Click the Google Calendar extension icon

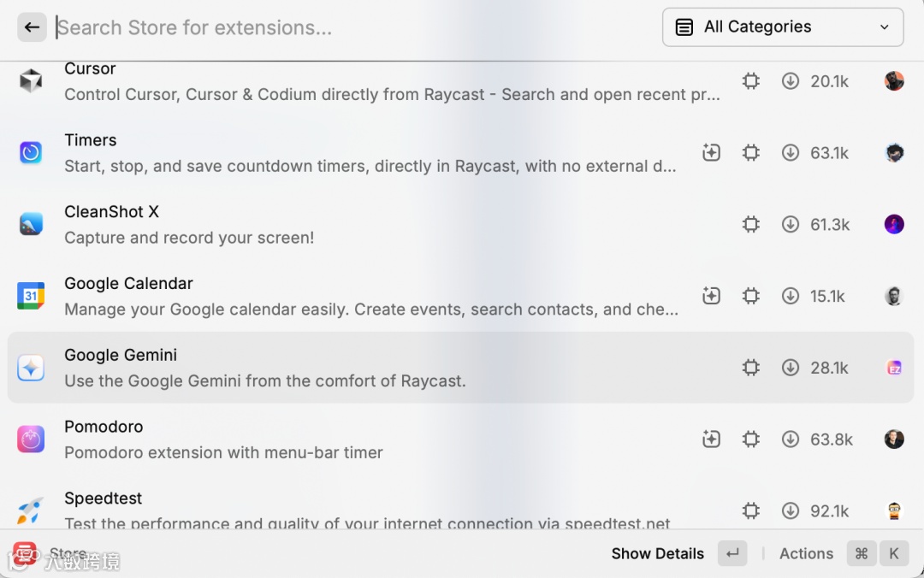pos(31,296)
